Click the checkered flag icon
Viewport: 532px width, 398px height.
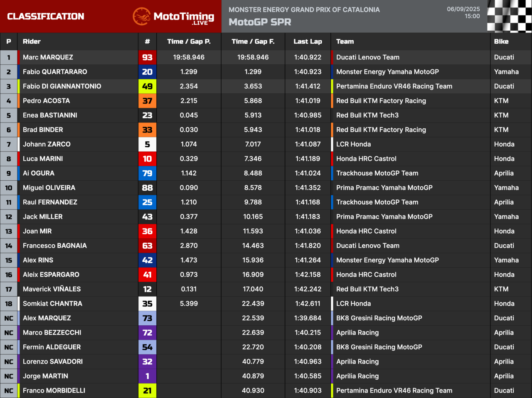(510, 16)
